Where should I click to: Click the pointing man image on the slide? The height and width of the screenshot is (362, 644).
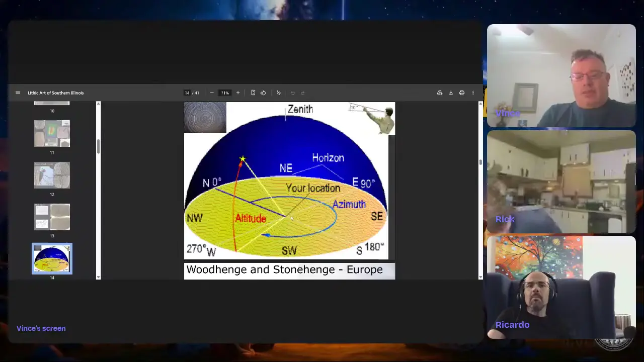(x=372, y=119)
